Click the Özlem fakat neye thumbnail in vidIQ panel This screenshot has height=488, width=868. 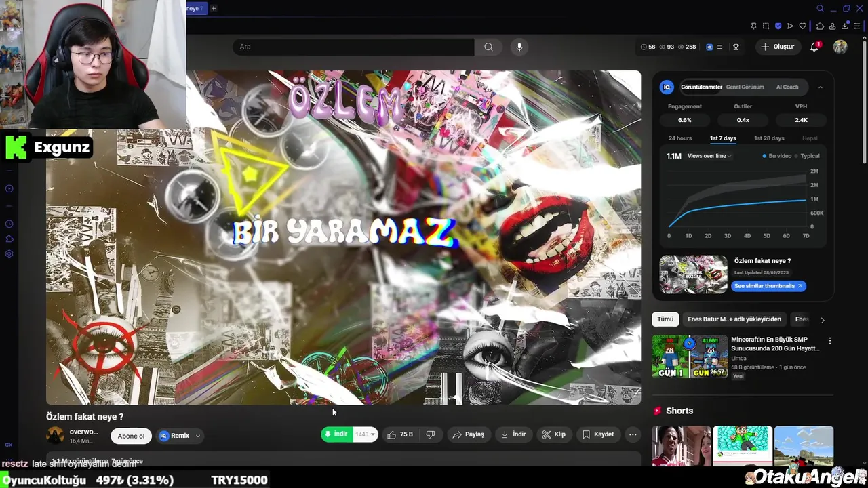point(693,274)
